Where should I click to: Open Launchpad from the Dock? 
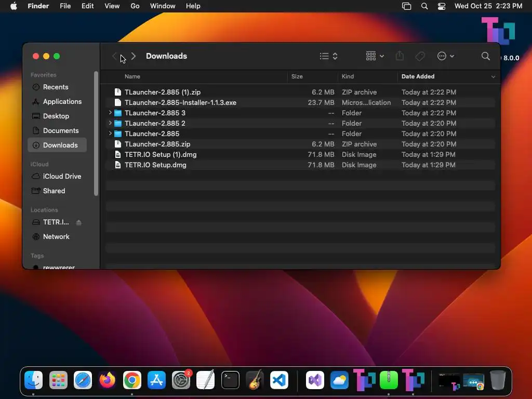point(58,380)
